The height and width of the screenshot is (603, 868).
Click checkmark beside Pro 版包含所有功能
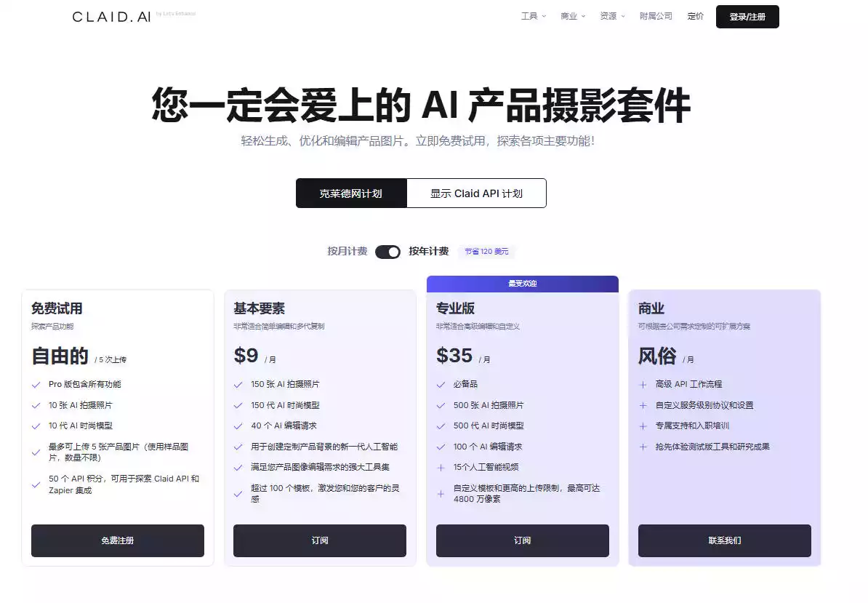pyautogui.click(x=36, y=385)
